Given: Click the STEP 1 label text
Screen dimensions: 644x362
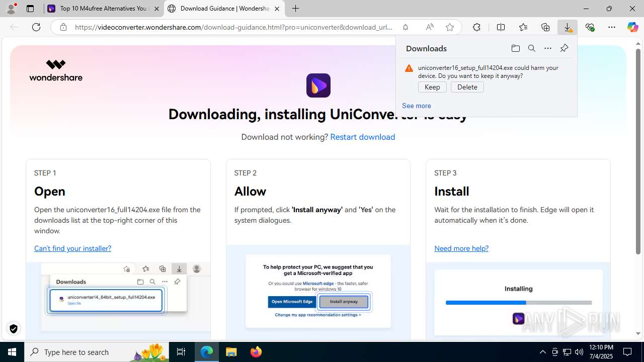Looking at the screenshot, I should pyautogui.click(x=45, y=173).
